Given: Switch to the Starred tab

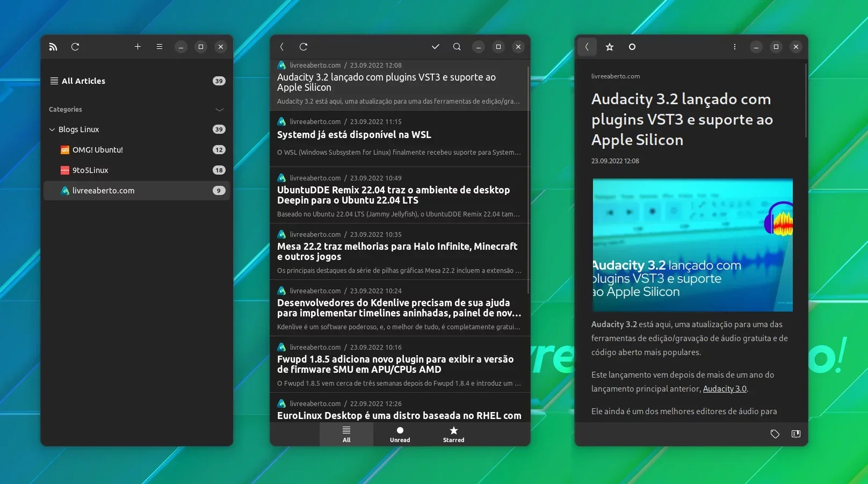Looking at the screenshot, I should [x=454, y=434].
